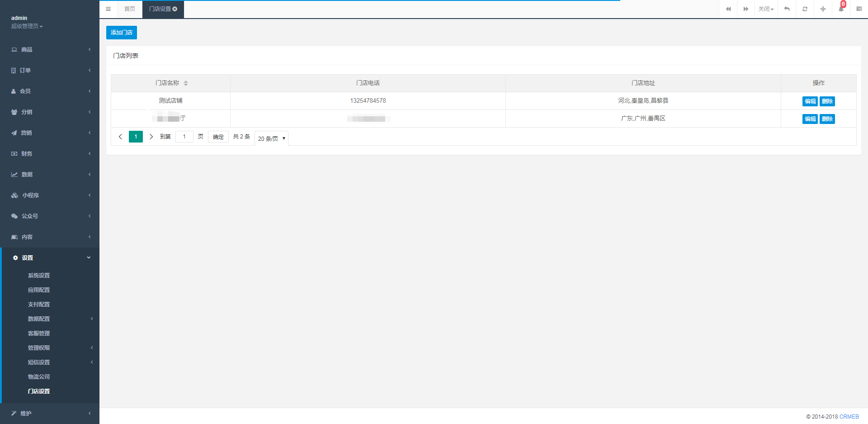Expand the 商品 sidebar menu
Screen dimensions: 868x424
pyautogui.click(x=50, y=49)
